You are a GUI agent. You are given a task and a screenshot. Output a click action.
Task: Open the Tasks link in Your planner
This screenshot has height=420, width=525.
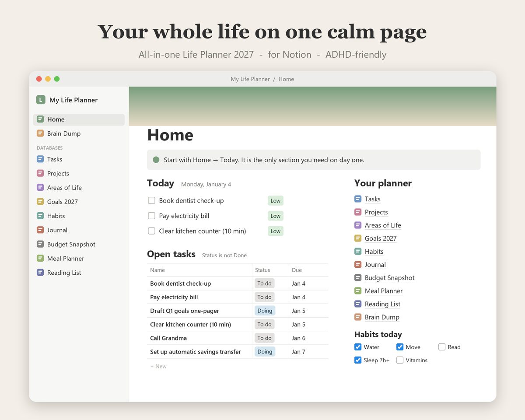point(373,199)
